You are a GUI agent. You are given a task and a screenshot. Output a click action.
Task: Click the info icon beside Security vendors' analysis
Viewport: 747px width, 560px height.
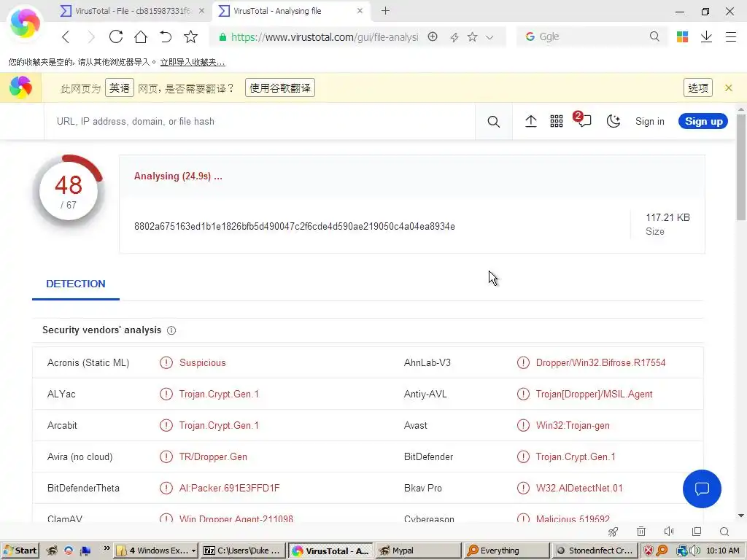[x=171, y=330]
